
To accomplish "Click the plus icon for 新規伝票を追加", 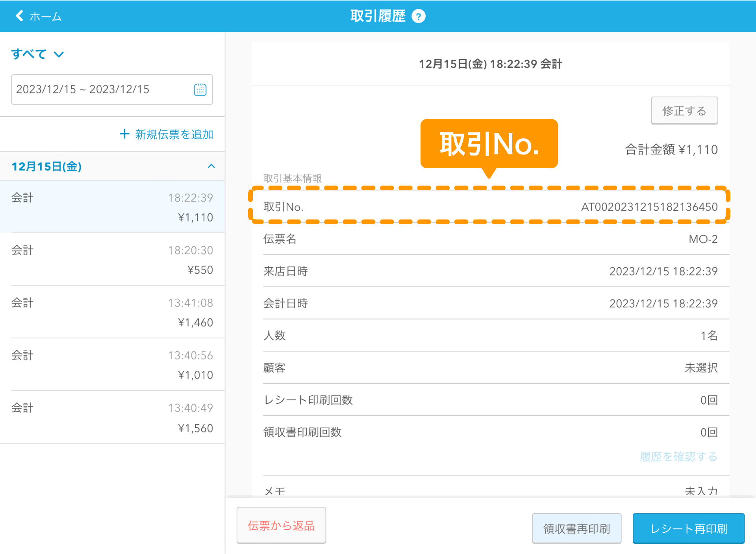I will coord(124,134).
